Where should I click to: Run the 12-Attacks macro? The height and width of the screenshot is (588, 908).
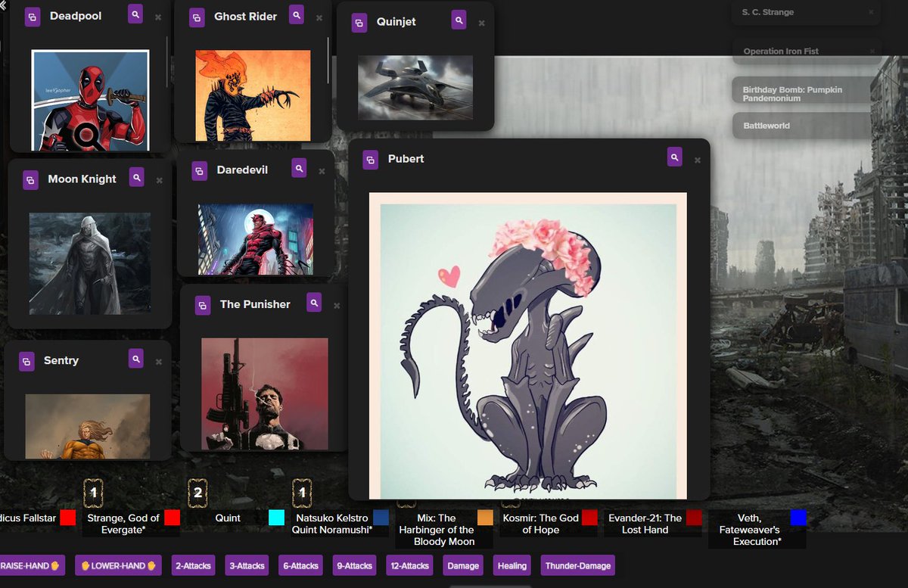(x=410, y=566)
